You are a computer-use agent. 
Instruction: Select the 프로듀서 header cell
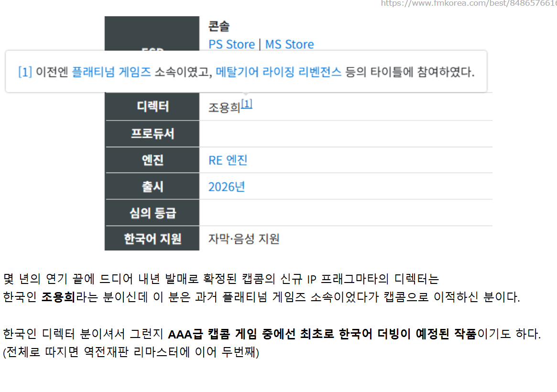click(153, 134)
